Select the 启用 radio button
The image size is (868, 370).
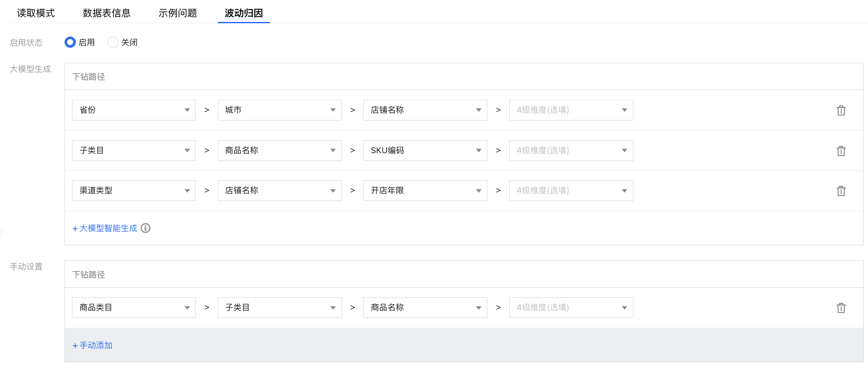click(x=70, y=42)
